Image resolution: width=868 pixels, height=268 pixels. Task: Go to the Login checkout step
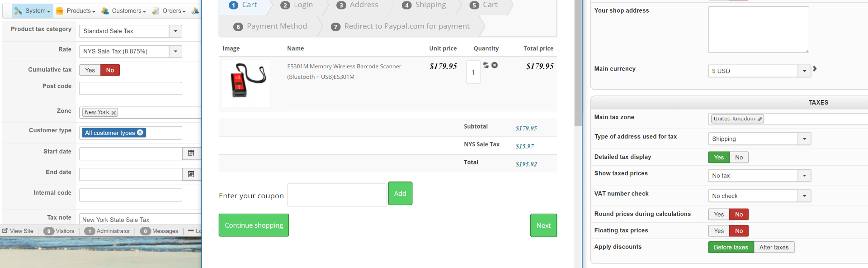coord(297,5)
